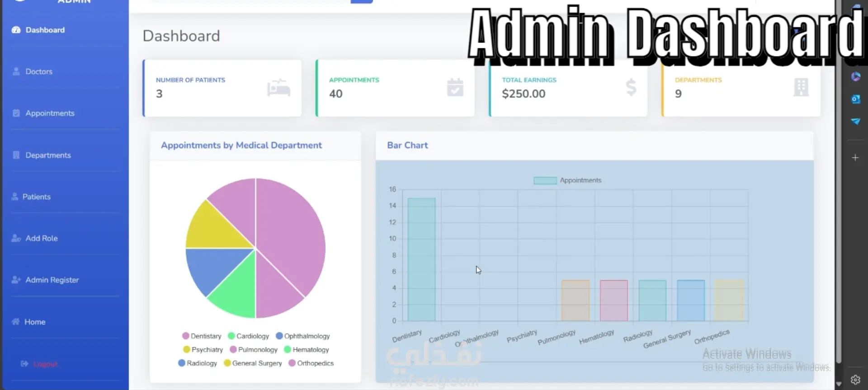Go to Appointments in the sidebar
The height and width of the screenshot is (390, 868).
(x=50, y=113)
